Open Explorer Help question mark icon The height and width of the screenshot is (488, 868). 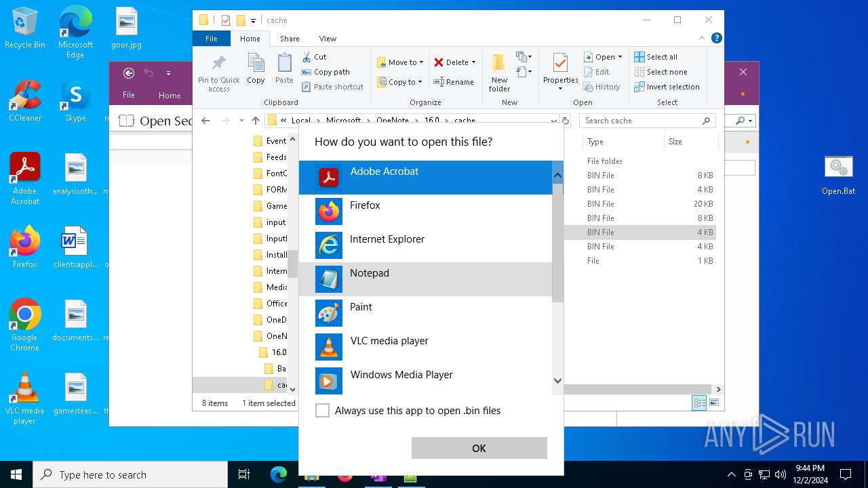tap(717, 39)
